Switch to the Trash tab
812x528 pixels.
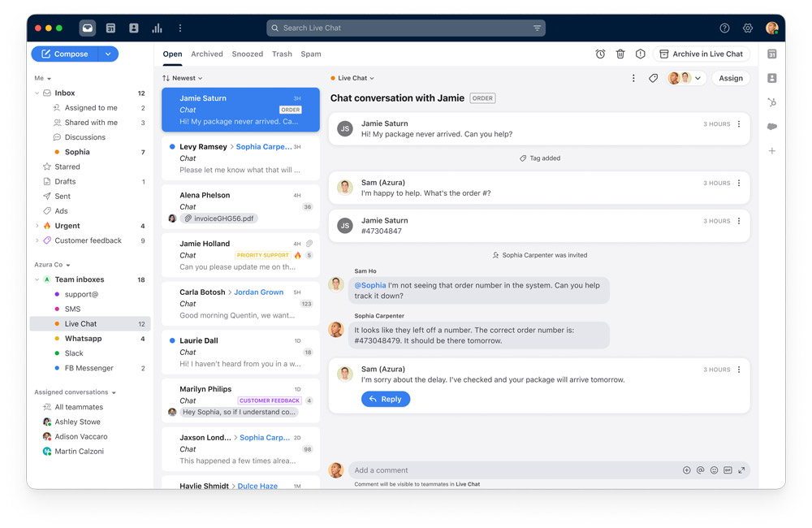tap(283, 54)
